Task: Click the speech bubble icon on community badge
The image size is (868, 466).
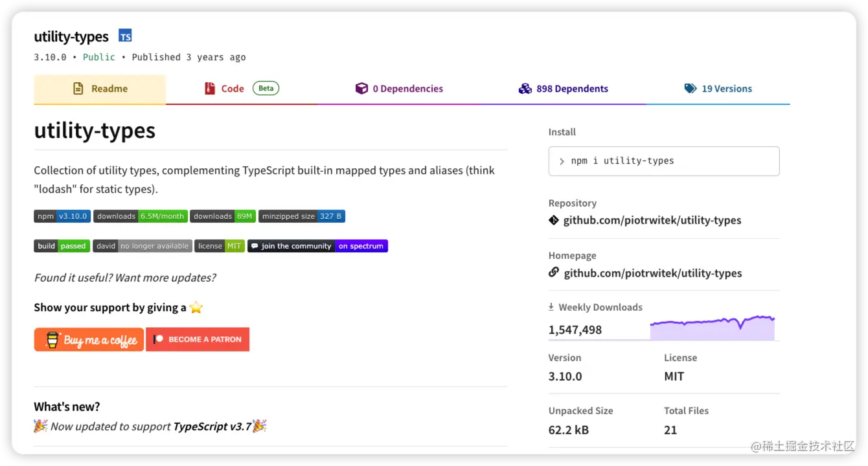Action: point(255,246)
